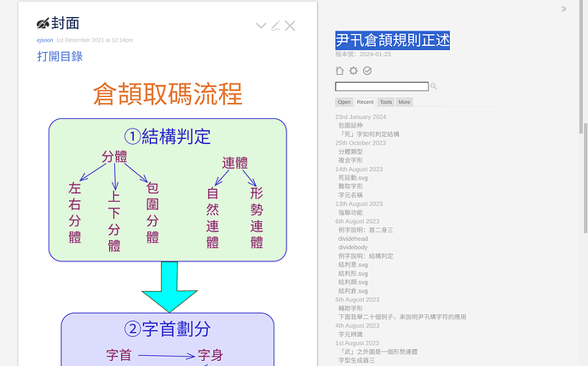
Task: Click the search magnifier icon
Action: click(434, 87)
